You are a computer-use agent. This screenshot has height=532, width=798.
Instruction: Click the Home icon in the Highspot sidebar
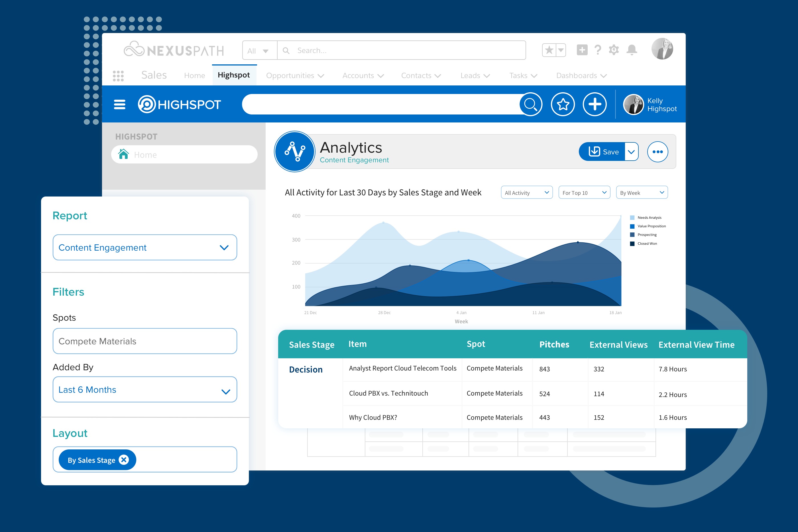tap(124, 154)
